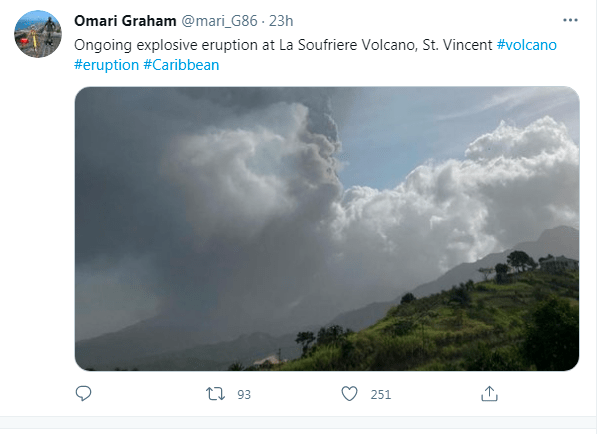View the 93 retweets count
Screen dimensions: 599x434
click(244, 395)
